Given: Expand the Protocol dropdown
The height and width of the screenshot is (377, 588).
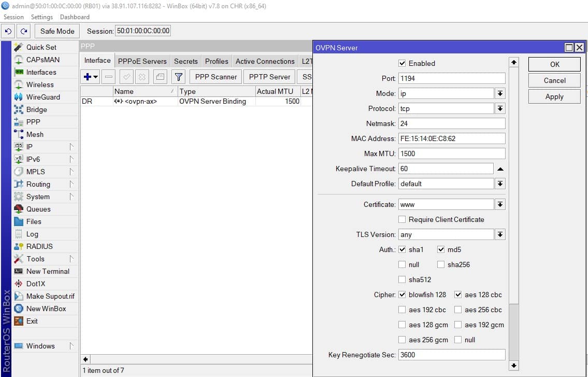Looking at the screenshot, I should [500, 109].
